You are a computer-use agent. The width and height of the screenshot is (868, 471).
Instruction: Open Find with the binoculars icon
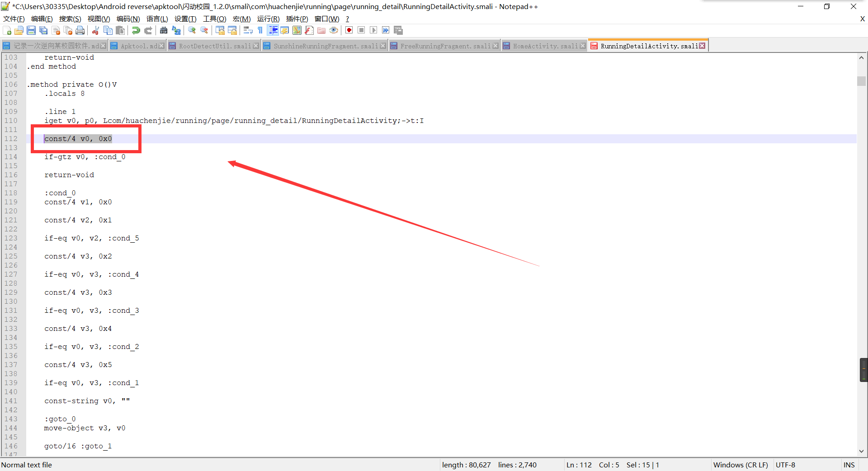click(164, 30)
